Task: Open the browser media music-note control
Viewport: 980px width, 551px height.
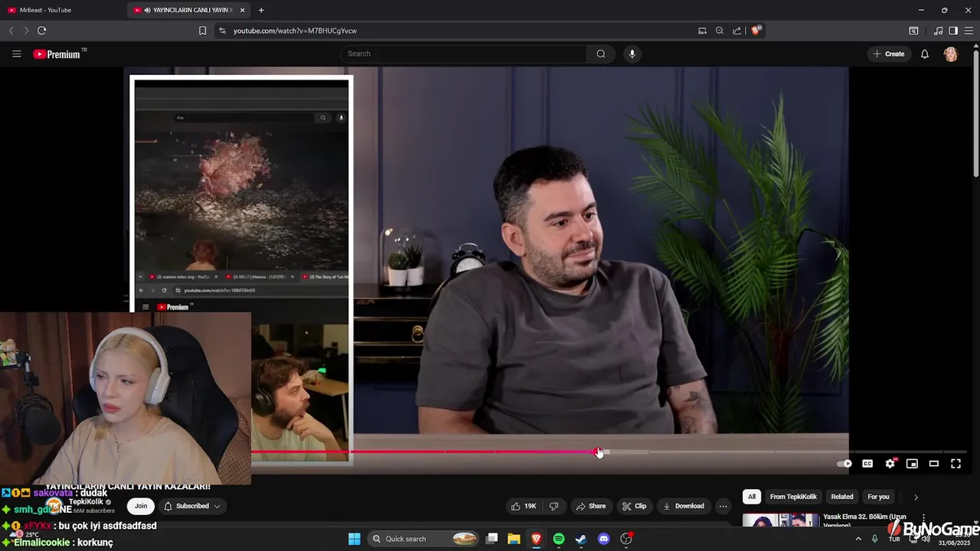Action: point(938,31)
